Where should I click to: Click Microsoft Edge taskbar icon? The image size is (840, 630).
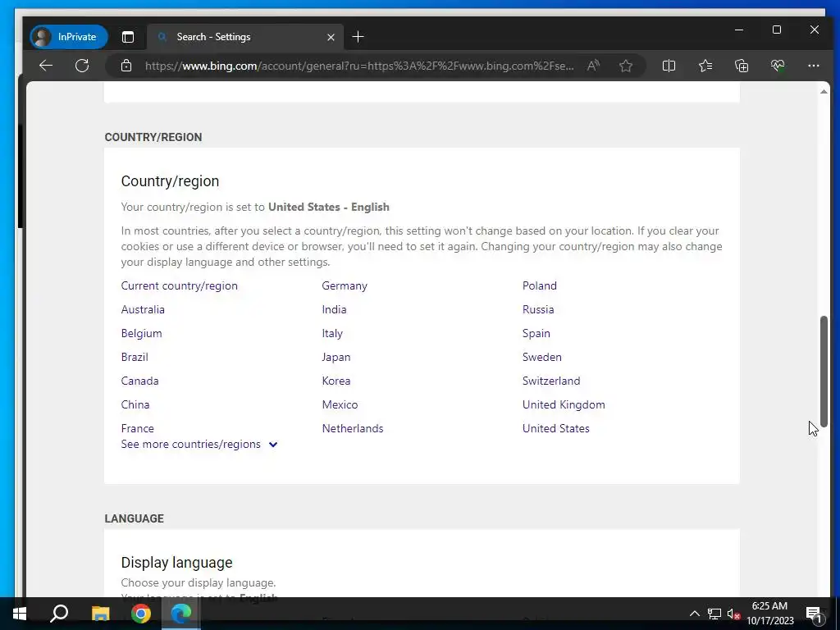pyautogui.click(x=181, y=614)
